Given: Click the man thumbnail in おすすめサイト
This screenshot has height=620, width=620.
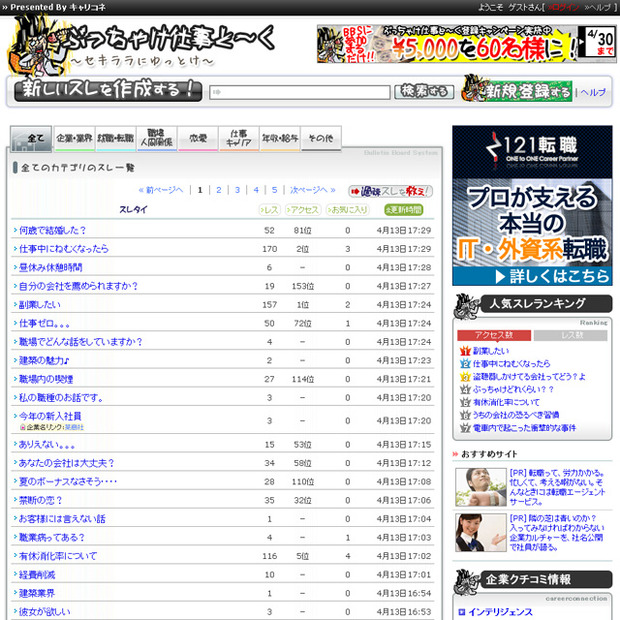Looking at the screenshot, I should tap(481, 487).
